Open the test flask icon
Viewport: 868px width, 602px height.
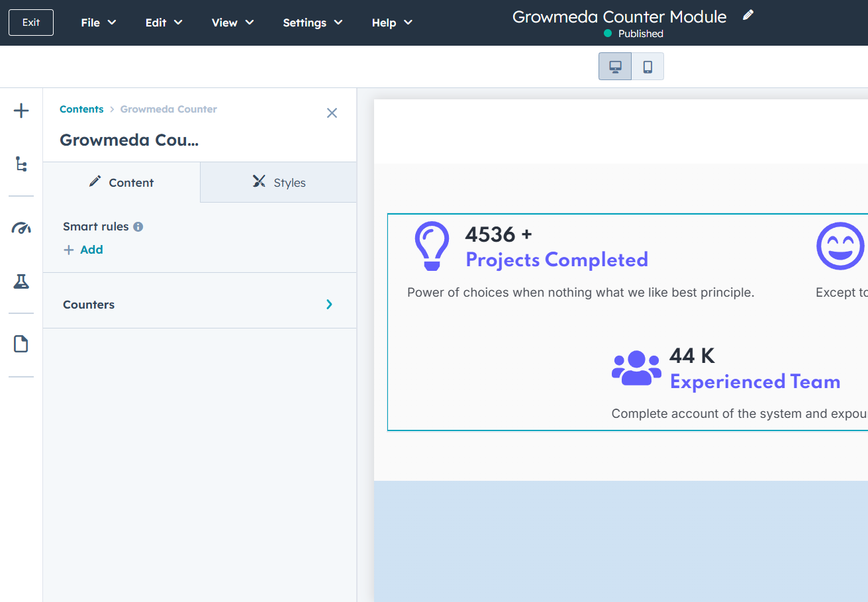click(x=21, y=281)
